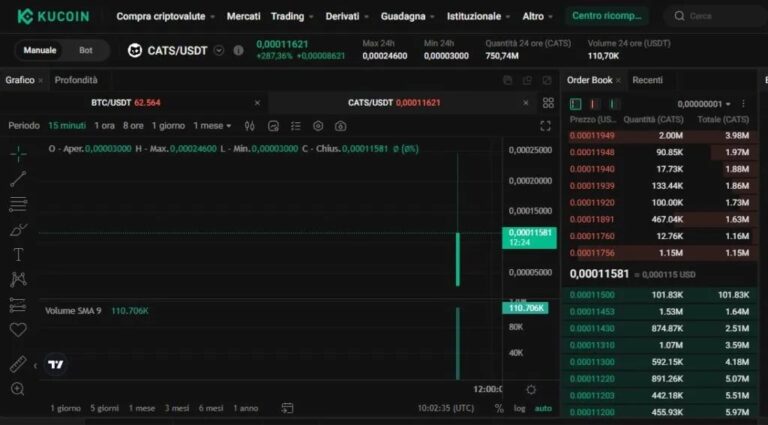768x425 pixels.
Task: Select the trend line drawing tool
Action: 18,179
